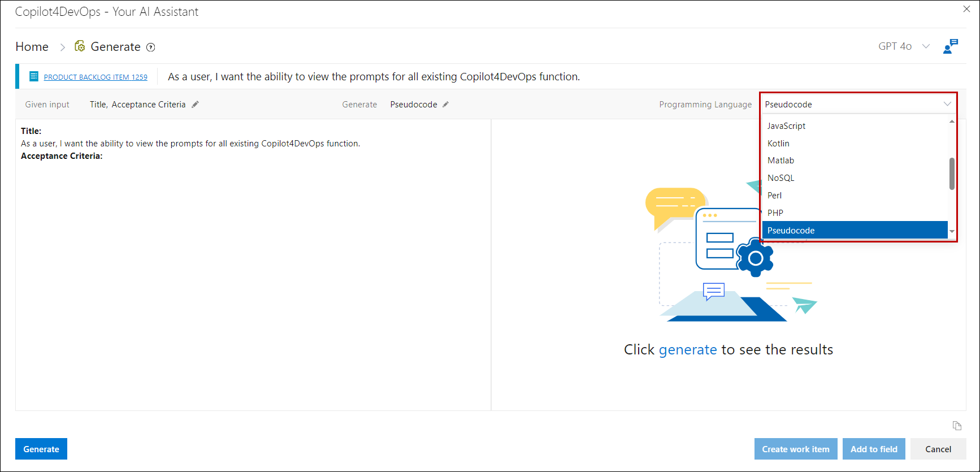Screen dimensions: 980x472
Task: Expand the GPT 4o model chevron
Action: point(926,46)
